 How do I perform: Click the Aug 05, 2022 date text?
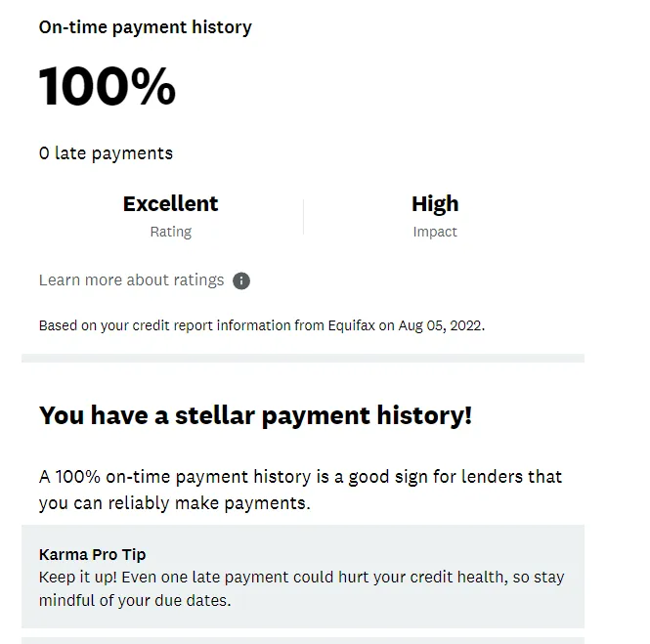tap(440, 325)
